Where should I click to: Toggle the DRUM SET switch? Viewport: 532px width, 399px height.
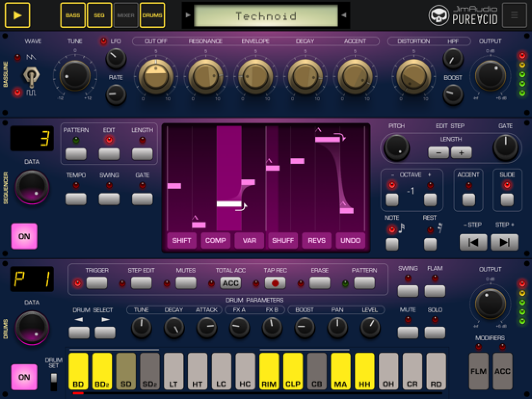(x=54, y=382)
